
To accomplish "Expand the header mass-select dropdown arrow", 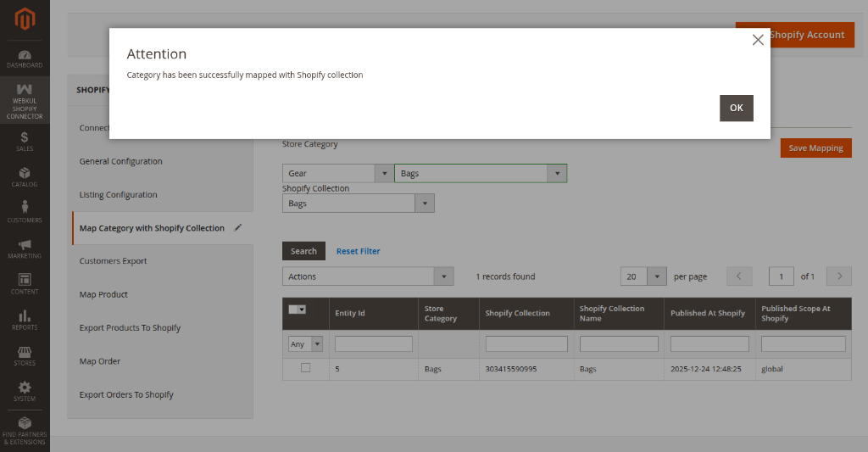I will (303, 310).
